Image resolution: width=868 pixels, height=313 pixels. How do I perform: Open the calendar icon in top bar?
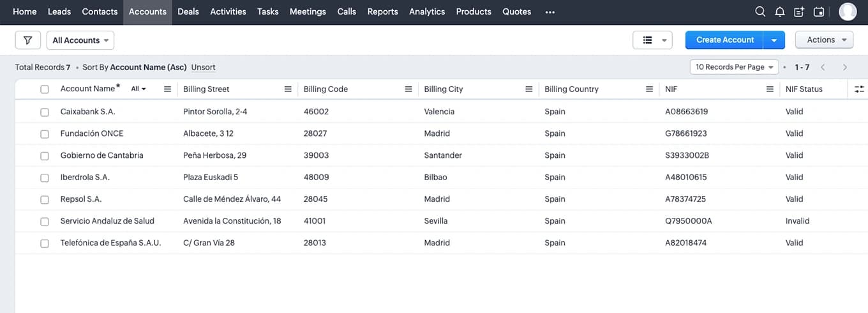(x=819, y=11)
